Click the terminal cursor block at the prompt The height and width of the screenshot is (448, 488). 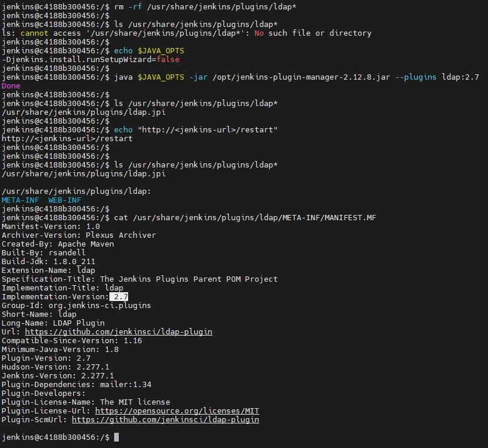(x=116, y=437)
